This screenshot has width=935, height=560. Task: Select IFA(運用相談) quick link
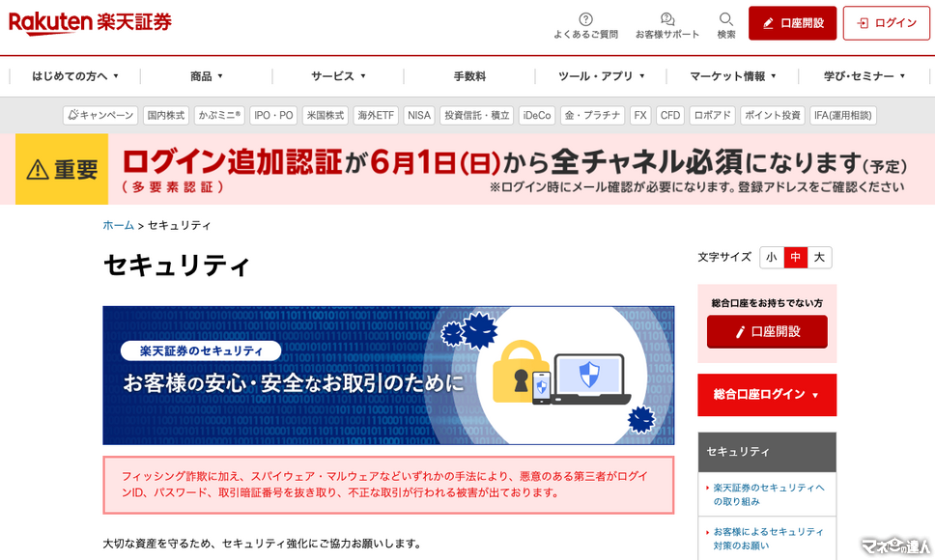[x=843, y=116]
